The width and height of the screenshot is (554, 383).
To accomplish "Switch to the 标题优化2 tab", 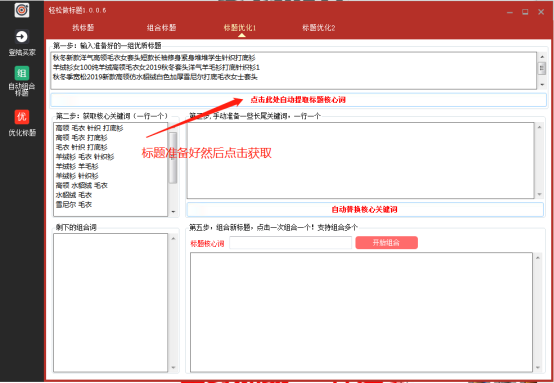I will point(319,28).
